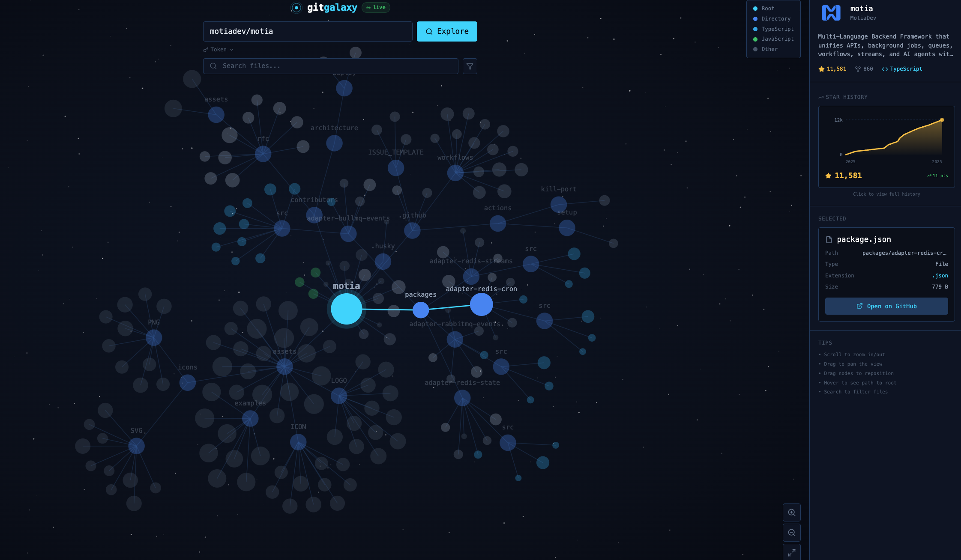Toggle the JavaScript legend entry
Viewport: 961px width, 560px height.
pyautogui.click(x=777, y=39)
